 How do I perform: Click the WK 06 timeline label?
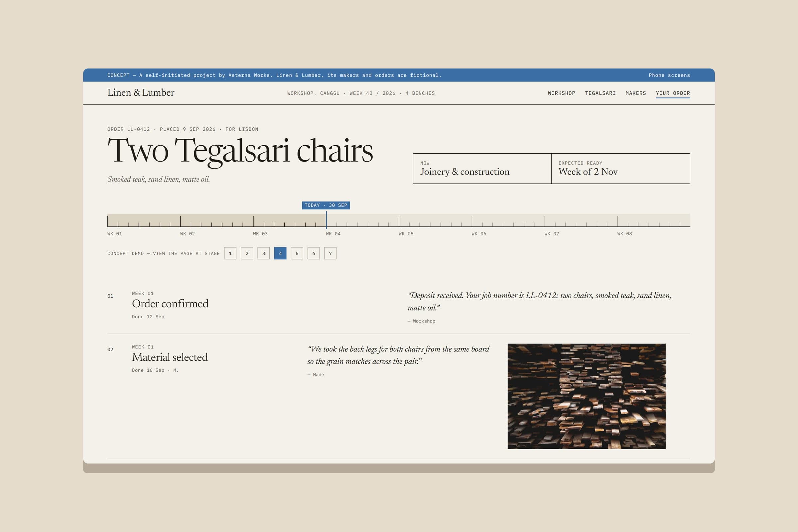pyautogui.click(x=479, y=234)
